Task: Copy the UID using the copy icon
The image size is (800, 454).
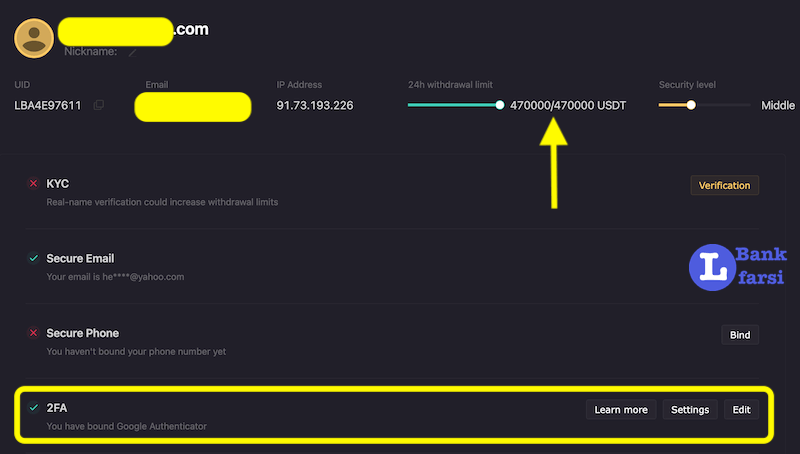Action: pos(98,105)
